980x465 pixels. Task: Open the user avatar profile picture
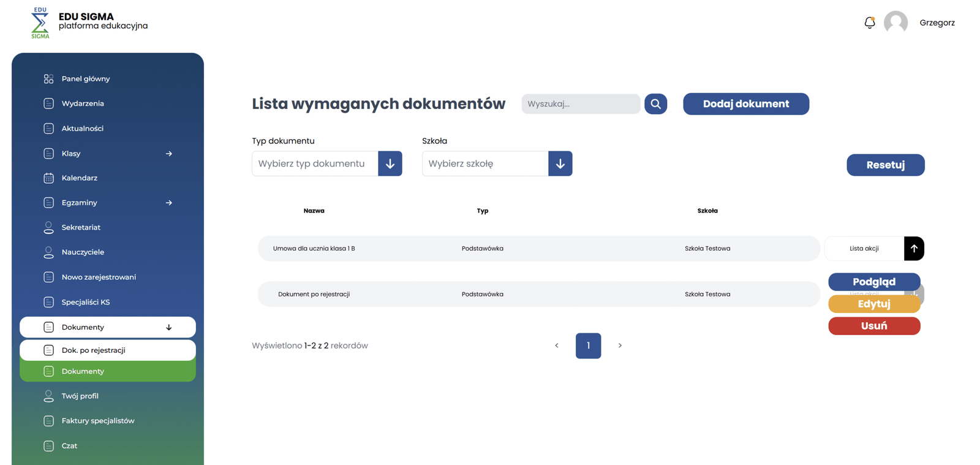[895, 23]
